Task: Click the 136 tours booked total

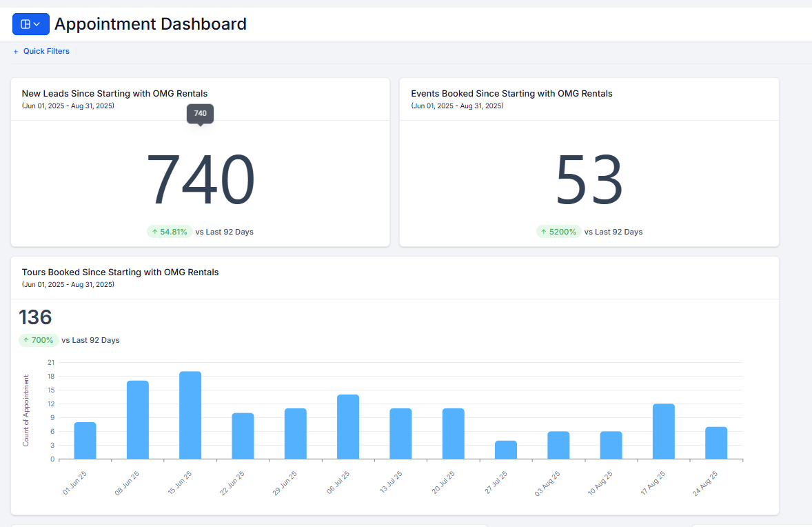Action: point(34,317)
